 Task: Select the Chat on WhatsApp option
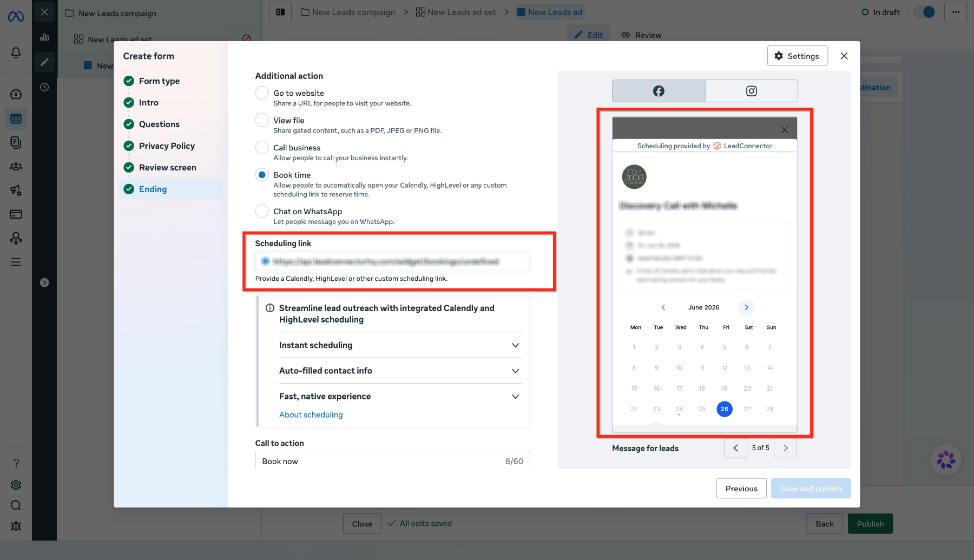[262, 211]
